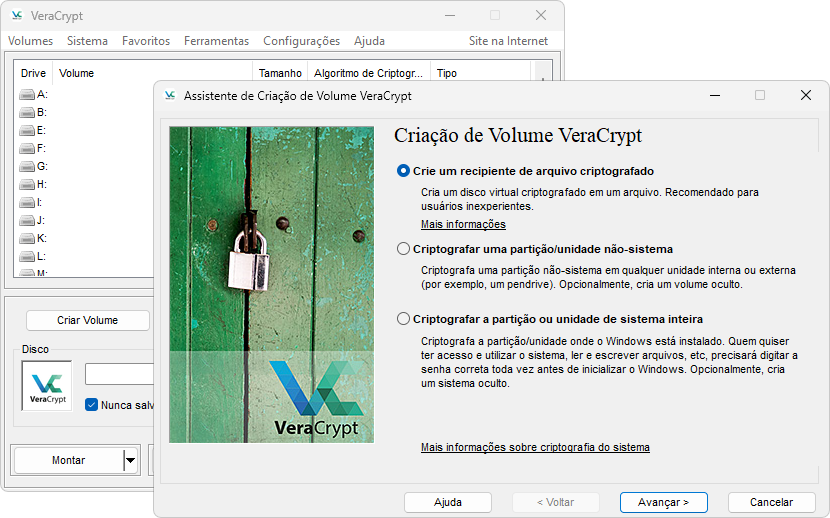The width and height of the screenshot is (830, 518).
Task: Open the Favoritos menu
Action: 146,41
